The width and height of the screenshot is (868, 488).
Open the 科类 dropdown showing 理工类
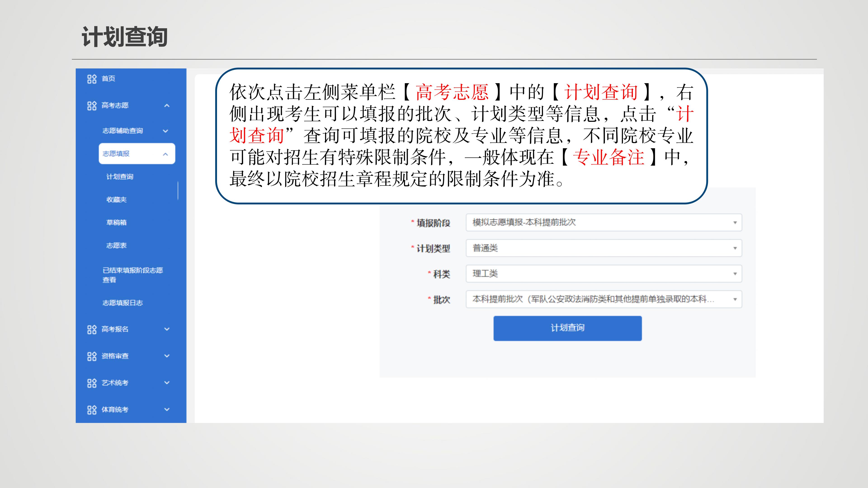(604, 273)
